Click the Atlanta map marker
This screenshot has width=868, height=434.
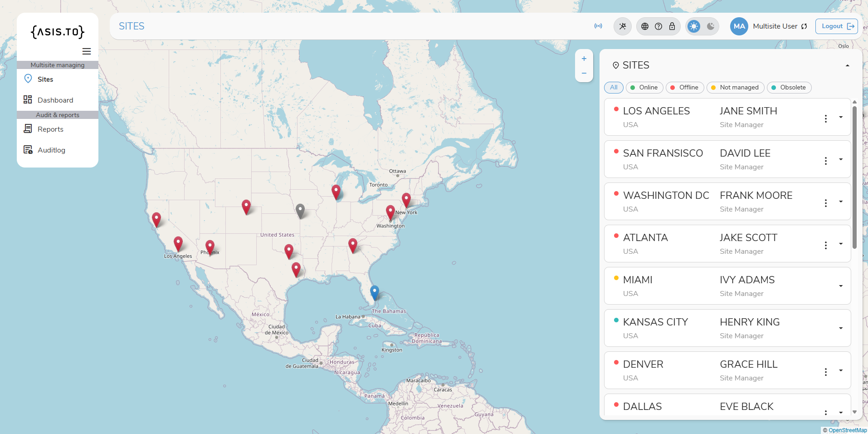[x=353, y=246]
